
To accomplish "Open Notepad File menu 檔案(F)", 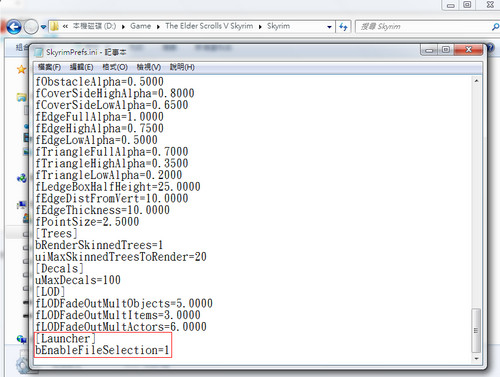I will coord(49,67).
